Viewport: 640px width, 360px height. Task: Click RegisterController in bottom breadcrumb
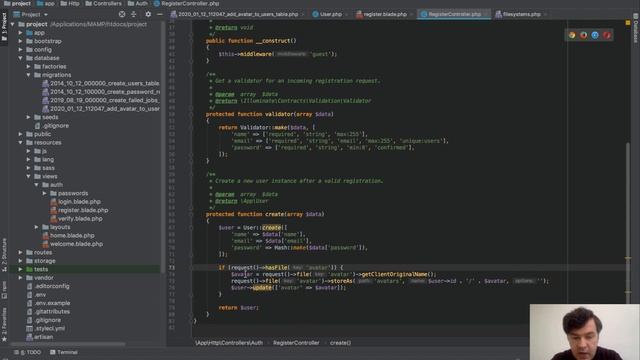pyautogui.click(x=296, y=343)
